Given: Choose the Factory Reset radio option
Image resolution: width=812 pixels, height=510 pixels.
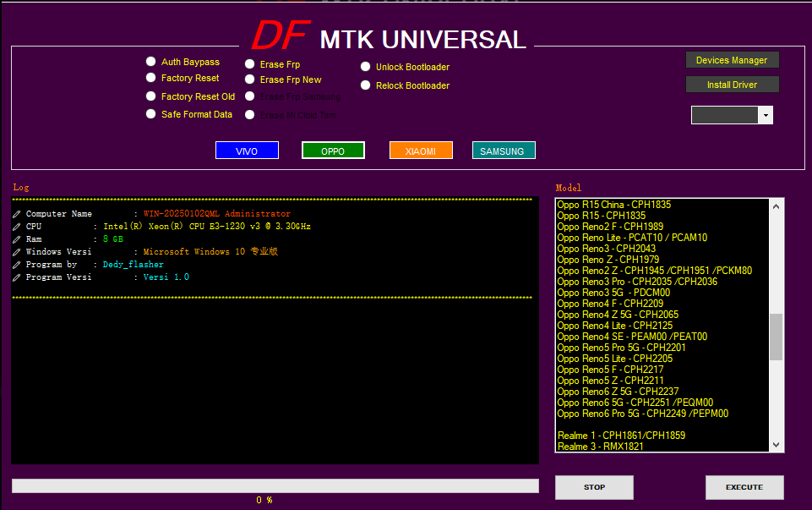Looking at the screenshot, I should pos(151,78).
